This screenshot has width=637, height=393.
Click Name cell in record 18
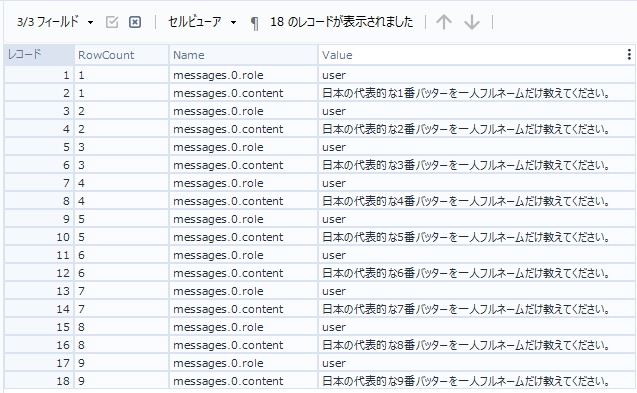tap(243, 381)
